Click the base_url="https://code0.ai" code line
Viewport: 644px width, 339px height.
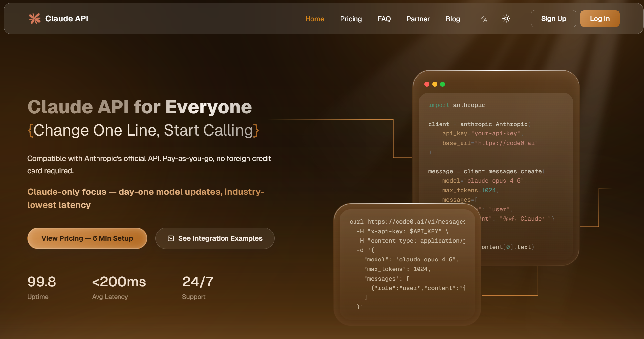point(490,143)
